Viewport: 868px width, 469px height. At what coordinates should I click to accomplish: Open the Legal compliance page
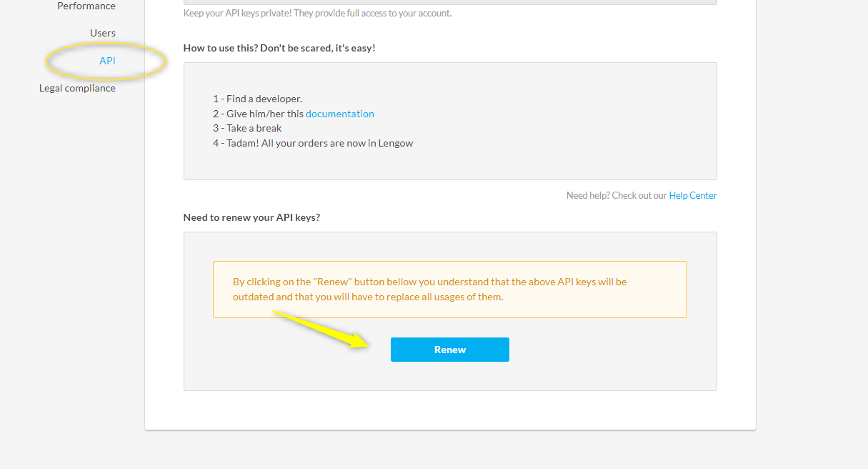77,88
